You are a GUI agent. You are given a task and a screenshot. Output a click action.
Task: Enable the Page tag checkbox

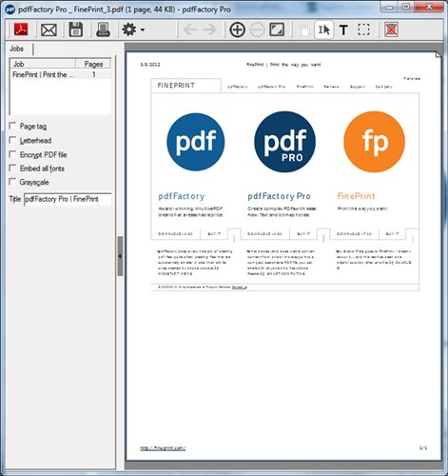click(x=12, y=126)
